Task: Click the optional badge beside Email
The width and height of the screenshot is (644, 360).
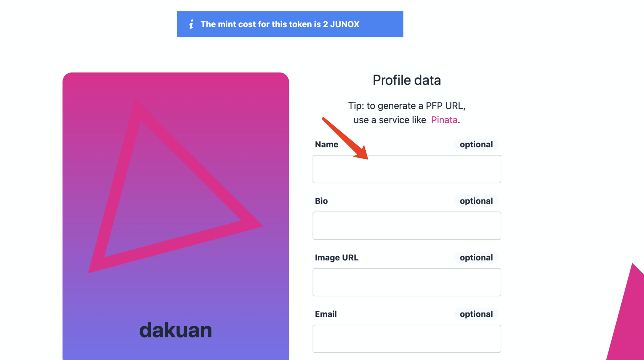Action: pos(476,314)
